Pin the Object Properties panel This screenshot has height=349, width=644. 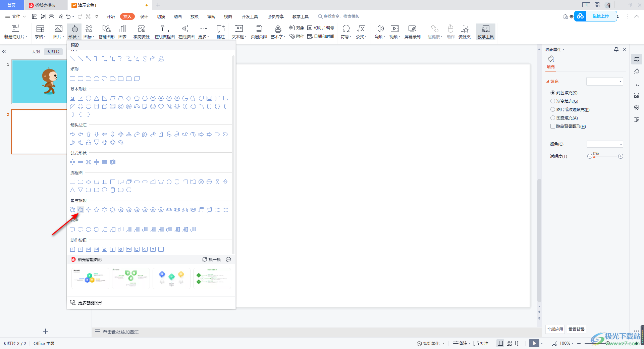point(616,49)
